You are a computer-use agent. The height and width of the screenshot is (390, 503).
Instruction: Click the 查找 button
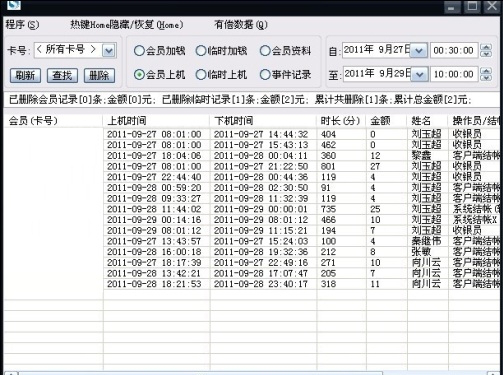[x=62, y=76]
